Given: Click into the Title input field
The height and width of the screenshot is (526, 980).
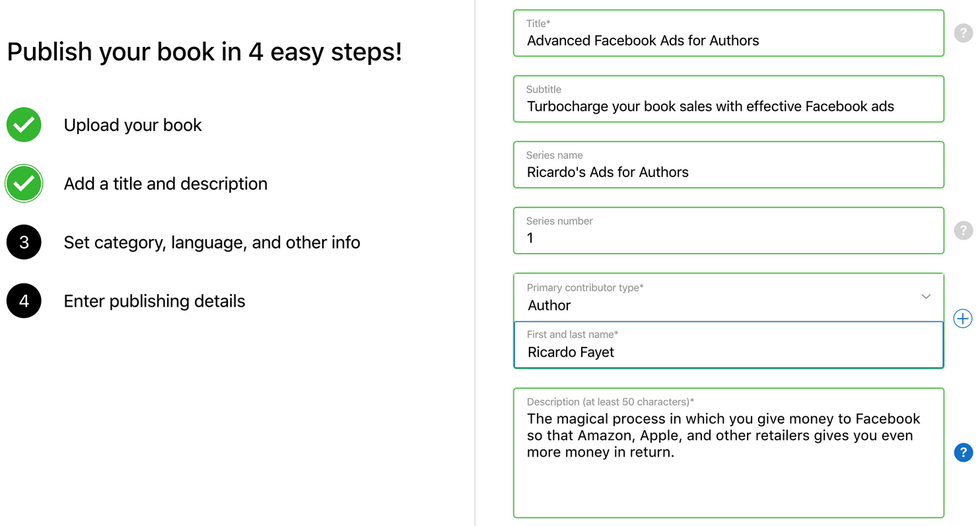Looking at the screenshot, I should tap(728, 33).
